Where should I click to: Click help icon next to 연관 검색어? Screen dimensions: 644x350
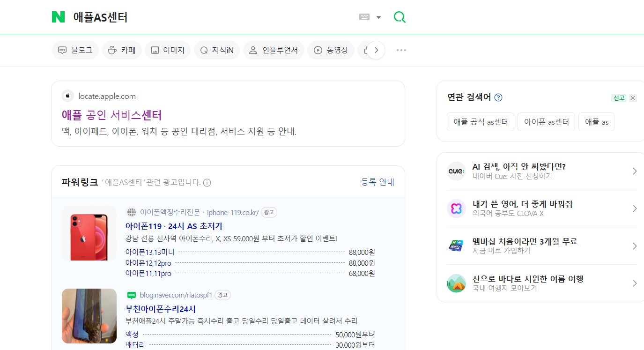tap(498, 97)
